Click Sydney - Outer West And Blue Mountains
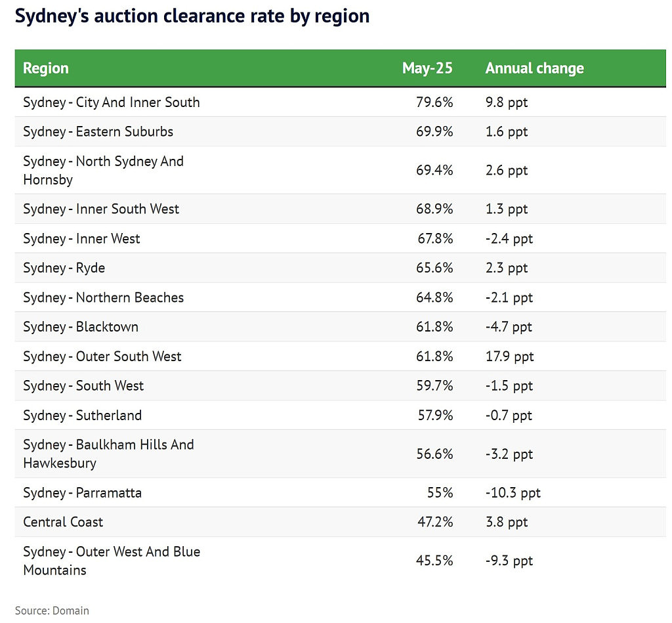Image resolution: width=672 pixels, height=623 pixels. pyautogui.click(x=112, y=561)
